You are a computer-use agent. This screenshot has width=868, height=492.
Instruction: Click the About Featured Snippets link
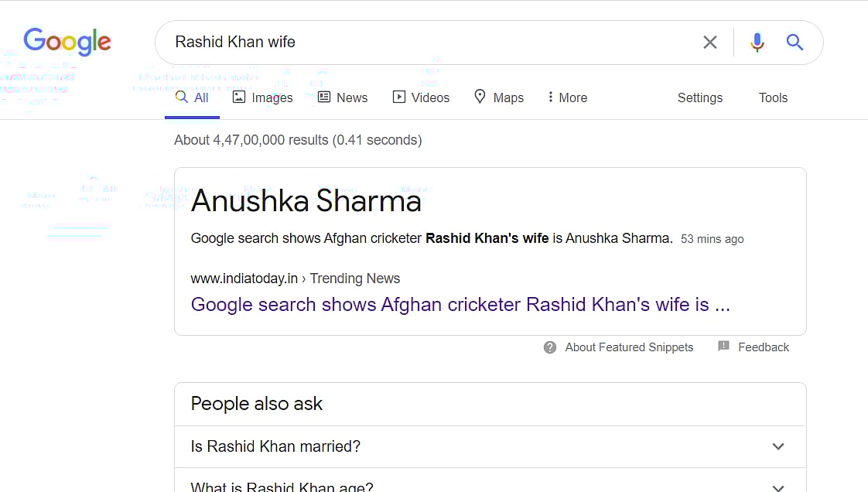click(x=629, y=347)
